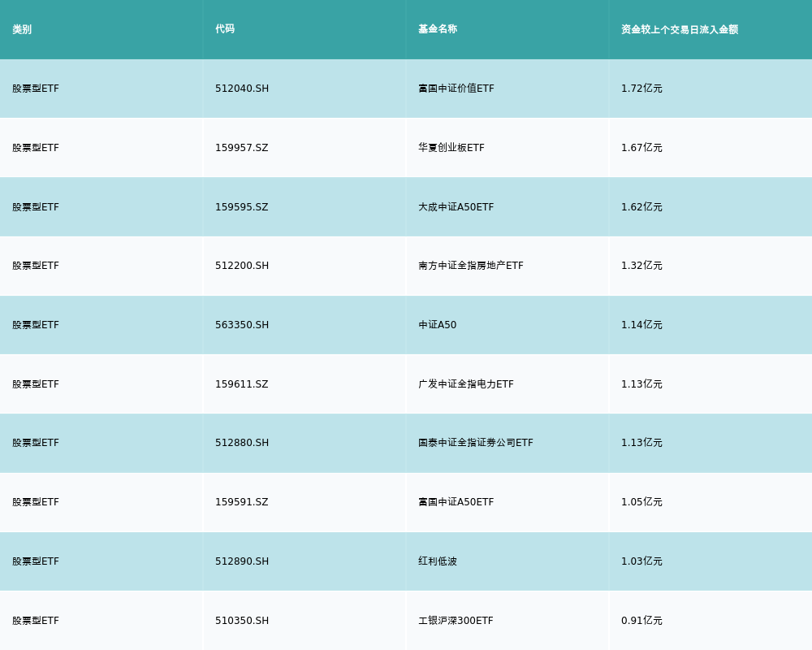Select fund name 红利低波

pyautogui.click(x=438, y=561)
